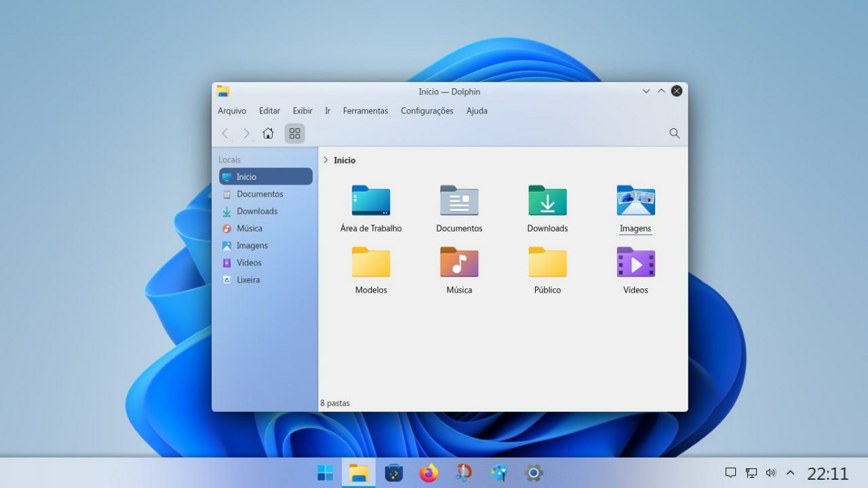This screenshot has width=868, height=488.
Task: Open network icon in the system tray
Action: [751, 472]
